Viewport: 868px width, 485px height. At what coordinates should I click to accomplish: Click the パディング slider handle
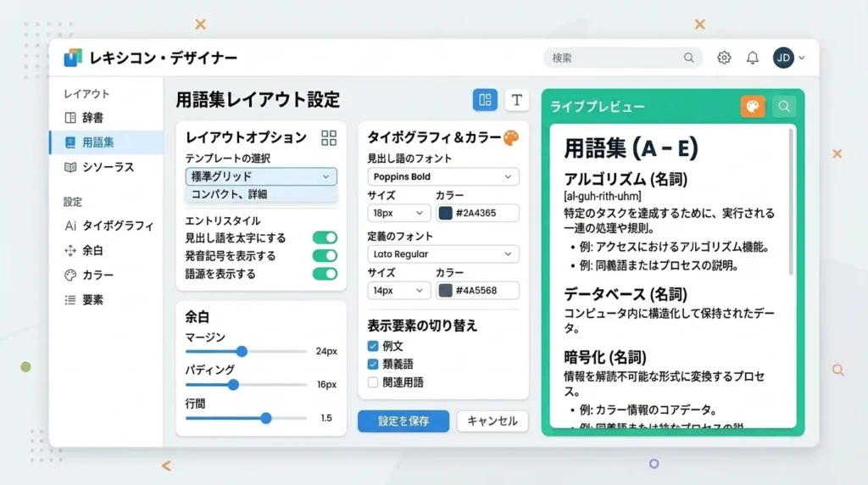click(234, 385)
